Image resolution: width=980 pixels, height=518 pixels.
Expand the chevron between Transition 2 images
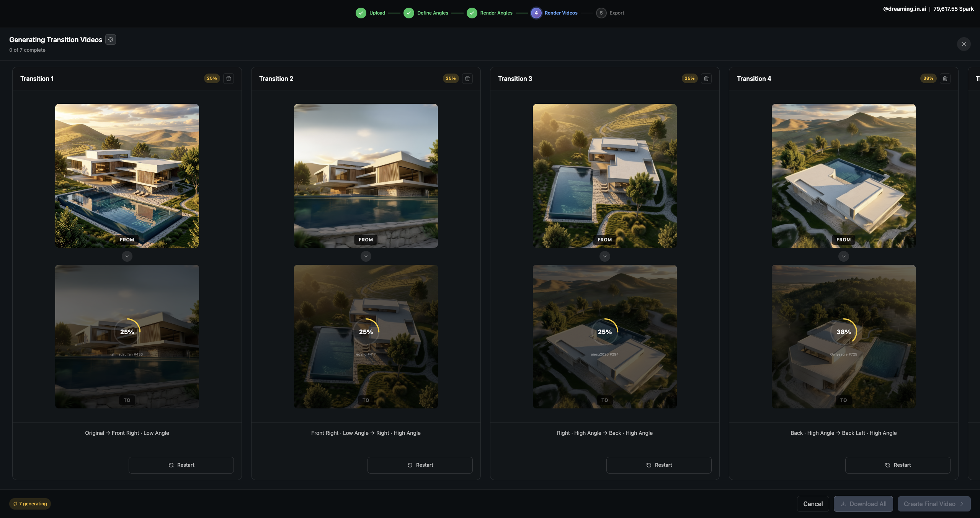[366, 256]
